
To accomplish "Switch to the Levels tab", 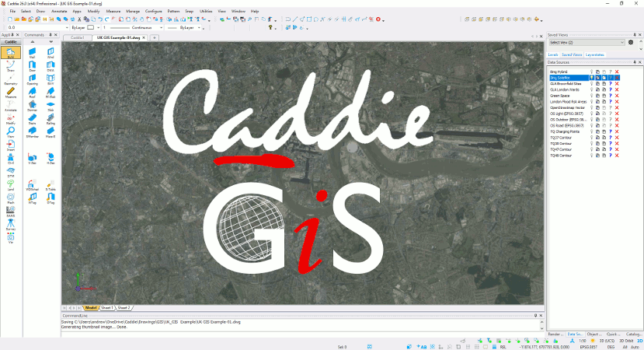I will tap(553, 54).
